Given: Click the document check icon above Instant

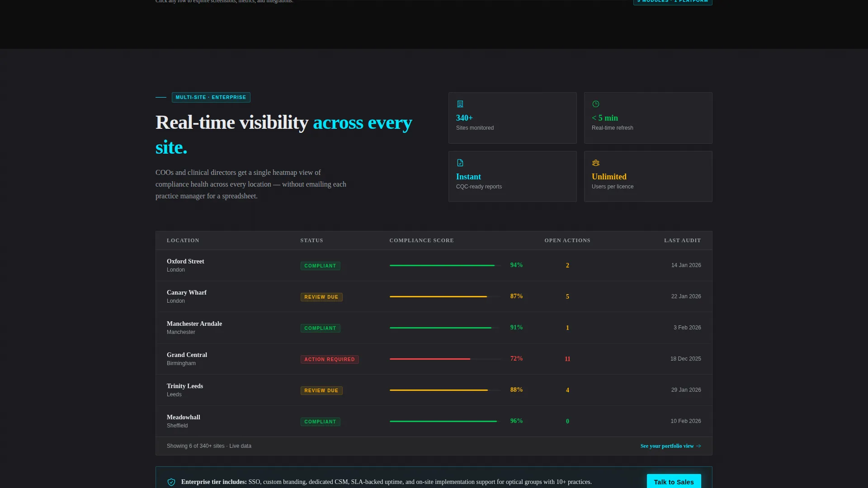Looking at the screenshot, I should pos(460,163).
